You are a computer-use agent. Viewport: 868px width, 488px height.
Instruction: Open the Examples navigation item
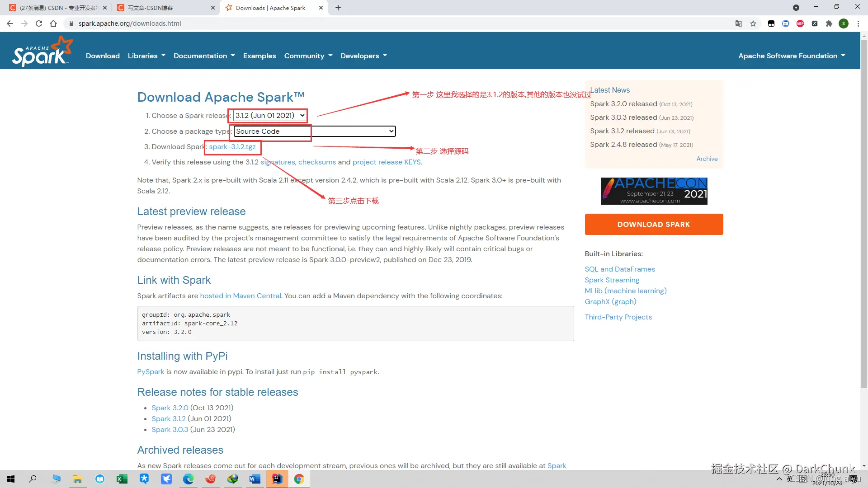tap(259, 56)
